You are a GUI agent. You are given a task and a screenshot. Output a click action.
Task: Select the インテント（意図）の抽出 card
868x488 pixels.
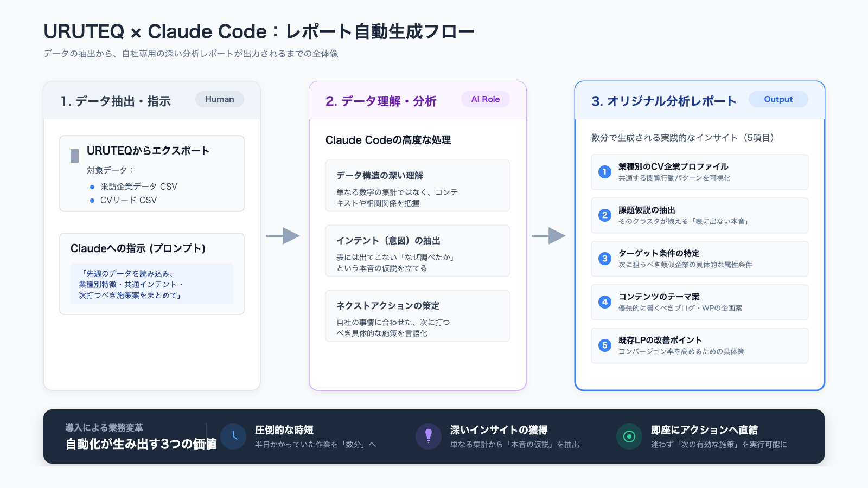coord(417,251)
